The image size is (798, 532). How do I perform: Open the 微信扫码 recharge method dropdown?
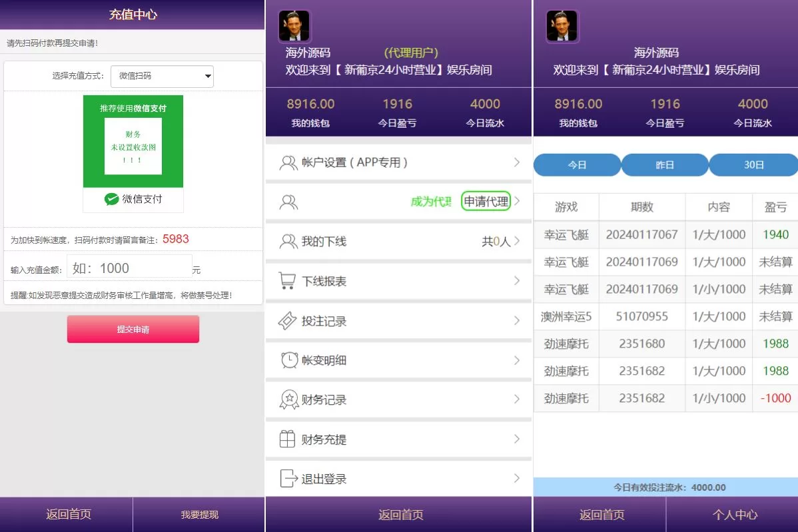[163, 77]
